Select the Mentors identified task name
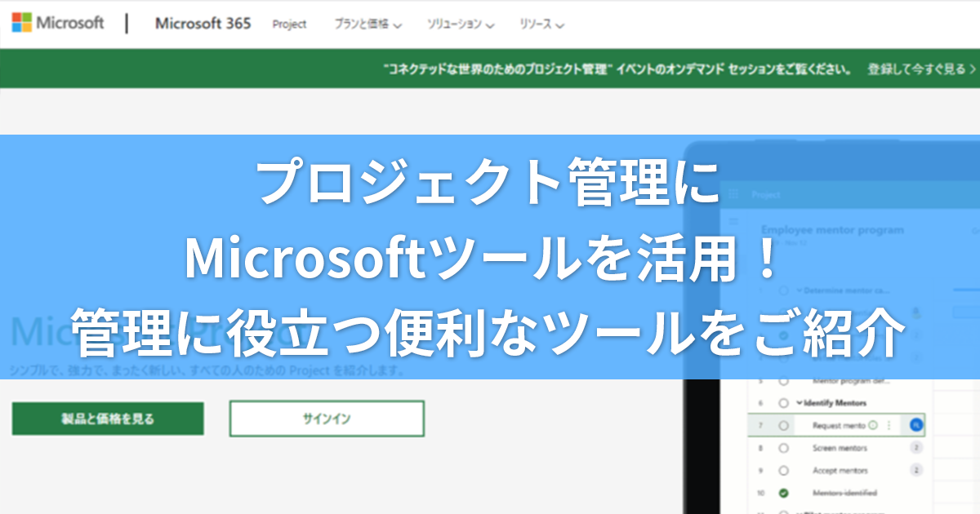Viewport: 980px width, 514px height. coord(844,493)
